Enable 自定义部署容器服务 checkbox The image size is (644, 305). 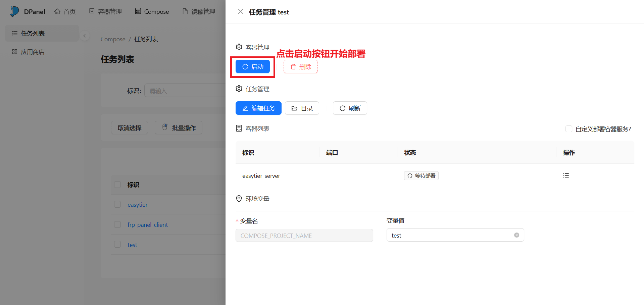coord(569,129)
